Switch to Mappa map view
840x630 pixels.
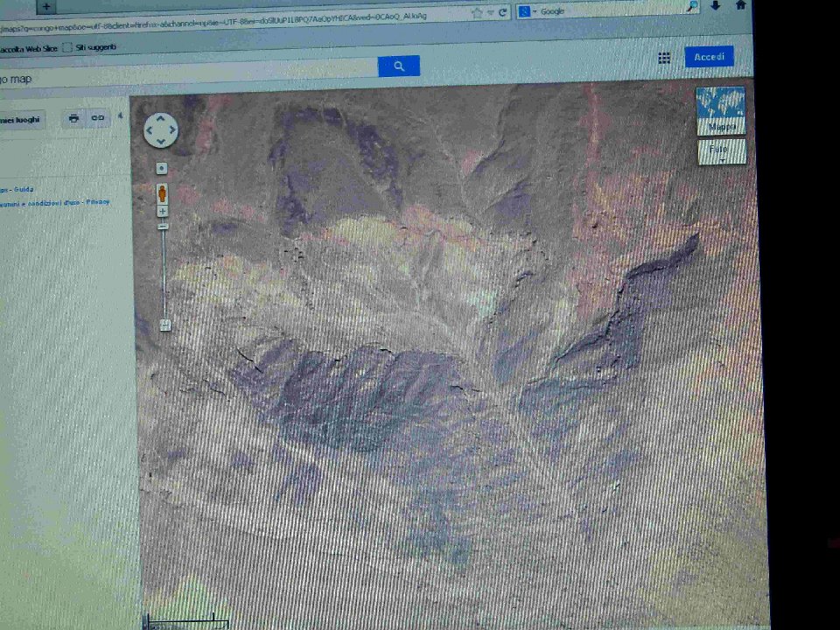tap(721, 110)
